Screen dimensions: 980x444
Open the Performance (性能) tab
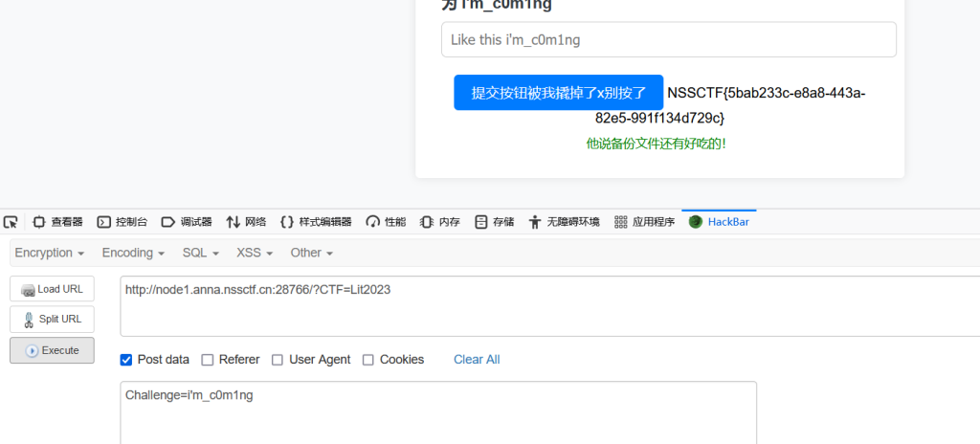click(387, 222)
